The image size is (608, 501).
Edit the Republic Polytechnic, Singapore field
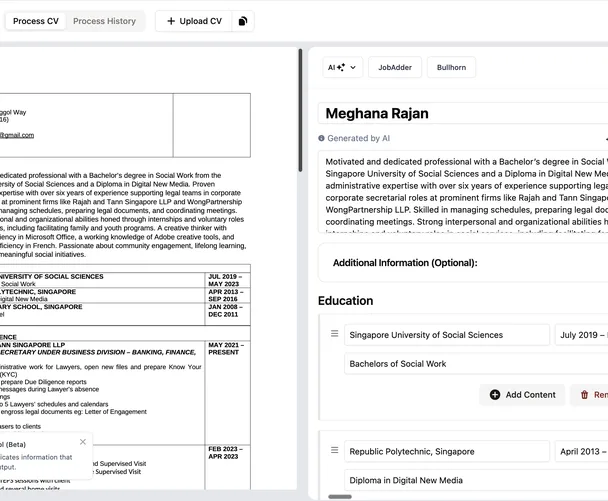[x=447, y=451]
